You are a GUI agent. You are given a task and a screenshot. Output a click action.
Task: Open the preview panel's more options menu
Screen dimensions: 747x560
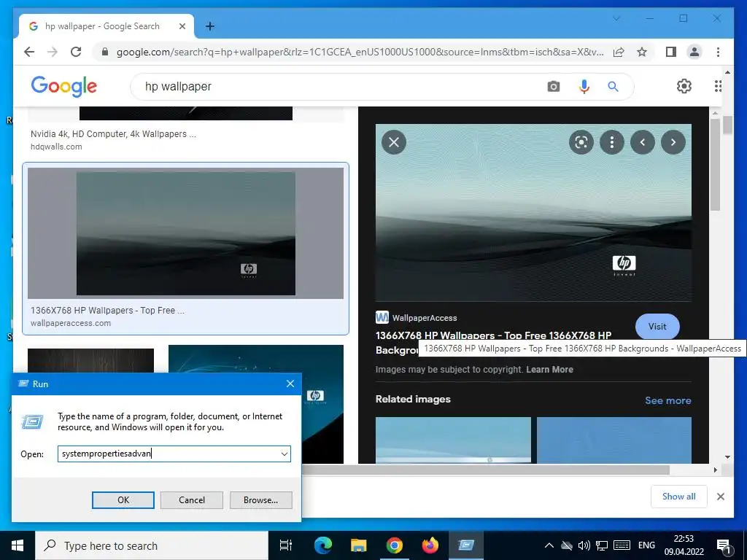click(x=612, y=142)
